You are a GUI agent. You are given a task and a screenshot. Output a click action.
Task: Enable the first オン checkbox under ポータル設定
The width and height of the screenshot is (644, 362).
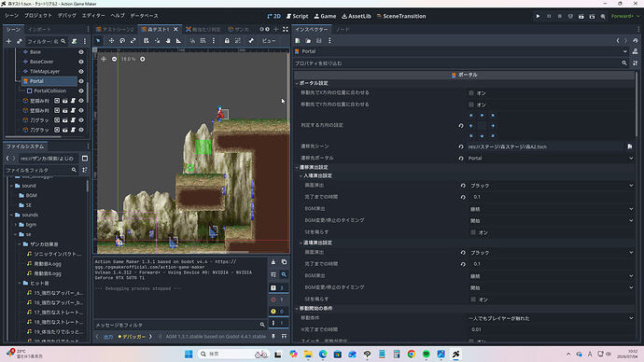(471, 93)
